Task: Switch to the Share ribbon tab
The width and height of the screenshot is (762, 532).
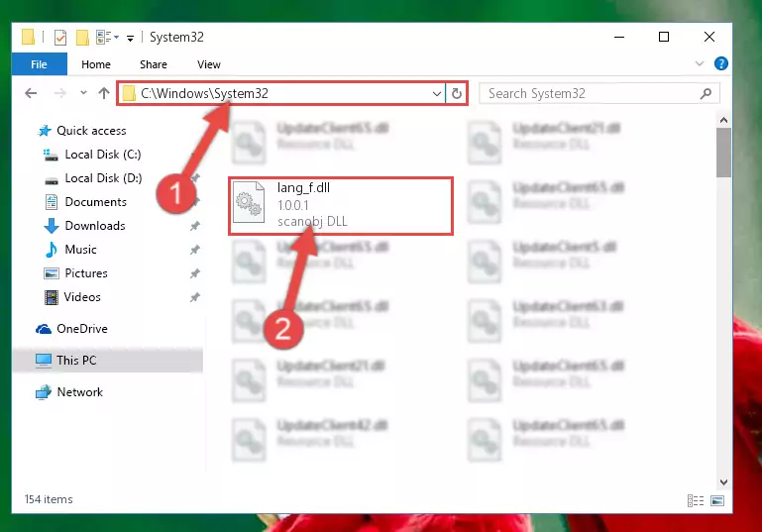Action: [153, 64]
